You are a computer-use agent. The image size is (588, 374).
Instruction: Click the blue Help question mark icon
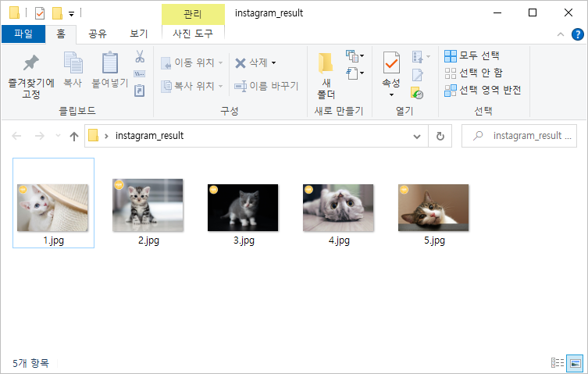578,34
